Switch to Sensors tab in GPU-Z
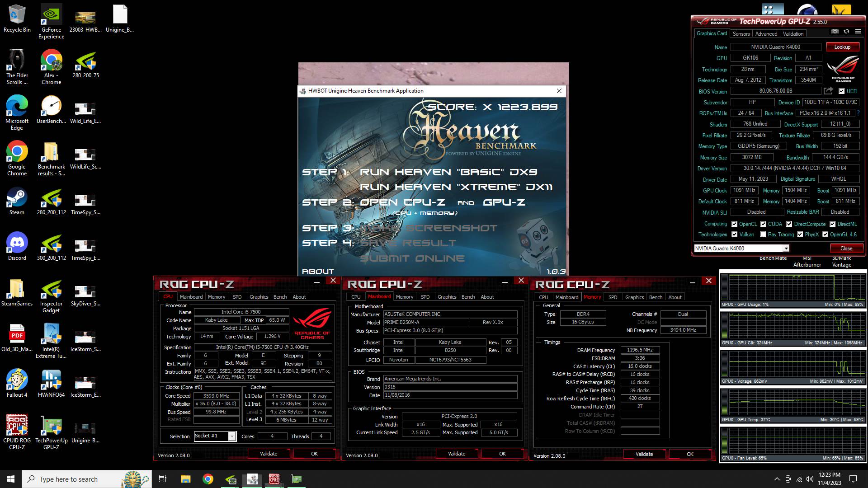Screen dimensions: 868x488 click(741, 34)
